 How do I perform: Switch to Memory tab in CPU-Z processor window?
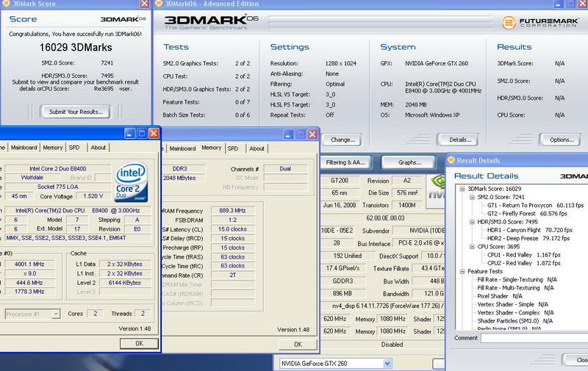click(53, 148)
